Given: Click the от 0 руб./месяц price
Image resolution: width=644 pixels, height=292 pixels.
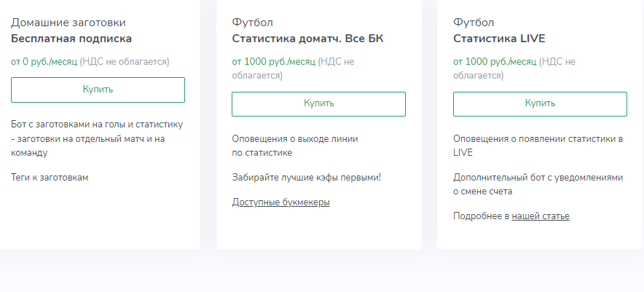Looking at the screenshot, I should (x=44, y=62).
